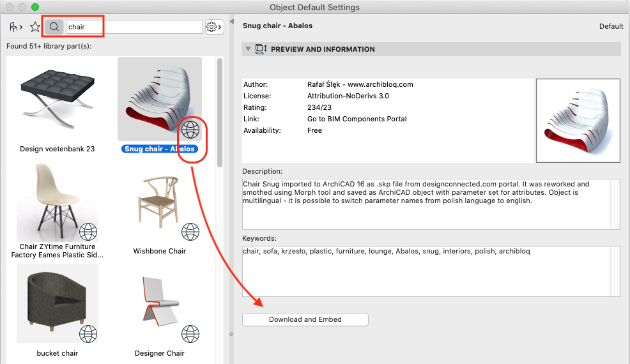Click the globe icon on Wishbone Chair
630x364 pixels.
tap(190, 232)
